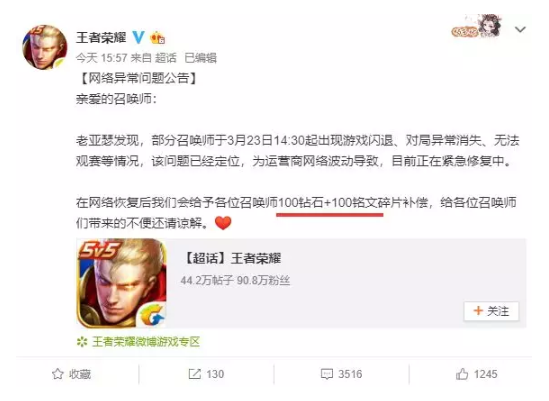Click the green clover icon beside 游戏专区
Viewport: 549px width, 401px height.
click(82, 342)
